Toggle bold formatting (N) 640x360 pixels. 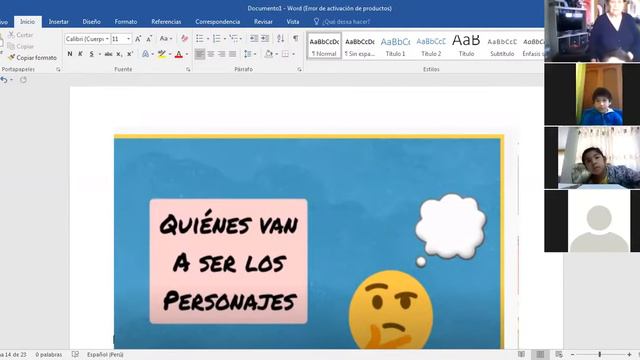[70, 54]
